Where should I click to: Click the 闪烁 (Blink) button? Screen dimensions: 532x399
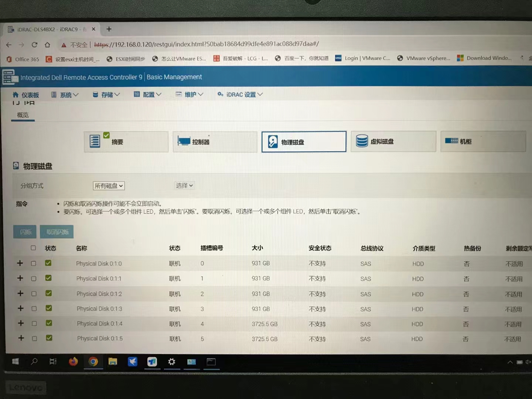[x=25, y=232]
